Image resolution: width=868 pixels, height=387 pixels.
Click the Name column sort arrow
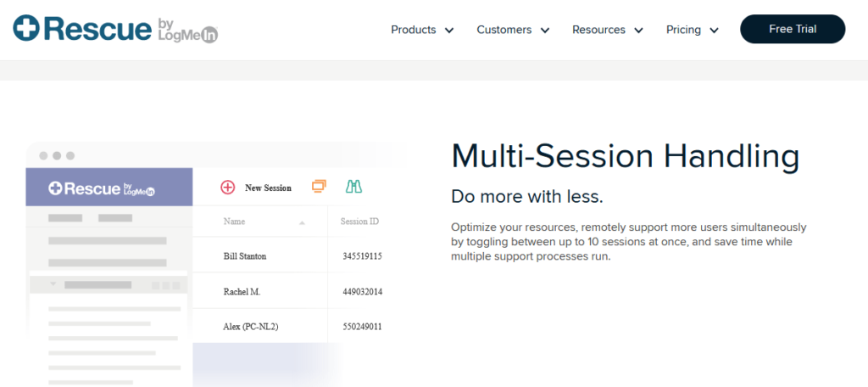pos(303,222)
